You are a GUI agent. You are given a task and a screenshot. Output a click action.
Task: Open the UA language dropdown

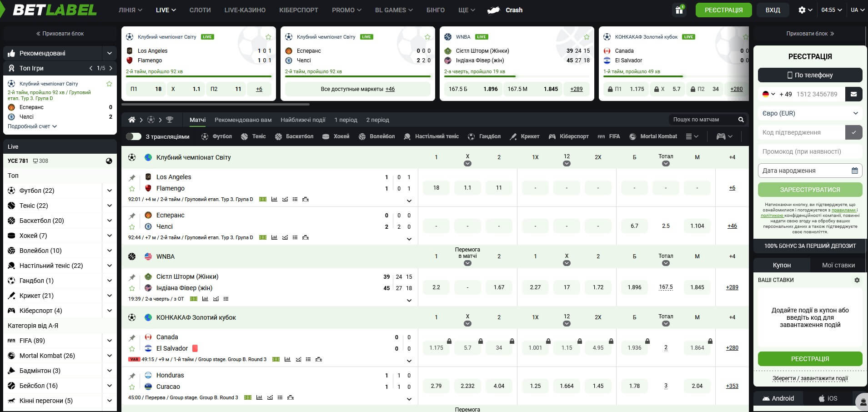(x=858, y=10)
